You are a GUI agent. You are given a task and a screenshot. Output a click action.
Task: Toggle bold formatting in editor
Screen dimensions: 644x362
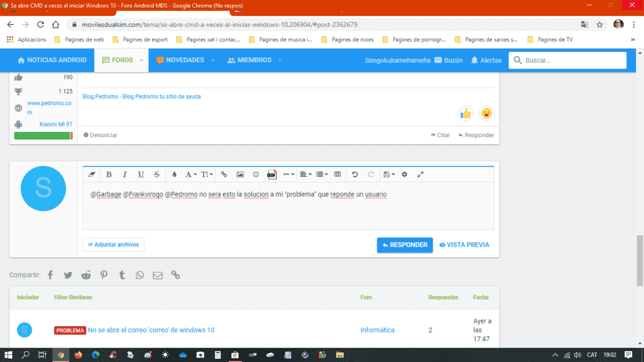tap(109, 174)
